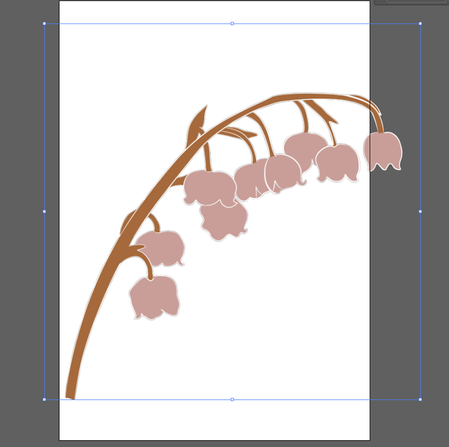Select the lowest pink bell flower on the stem
This screenshot has width=449, height=447.
[154, 297]
